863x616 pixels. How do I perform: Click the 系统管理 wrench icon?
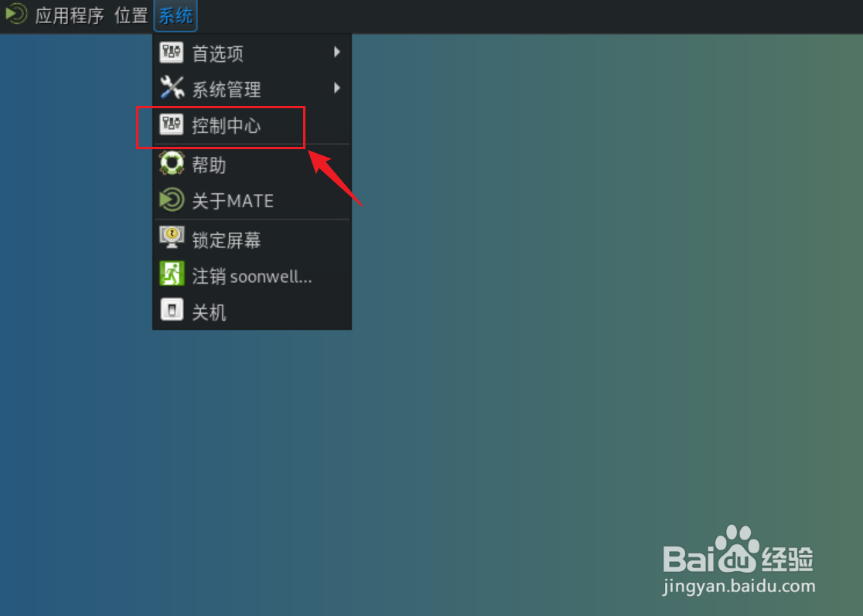172,88
